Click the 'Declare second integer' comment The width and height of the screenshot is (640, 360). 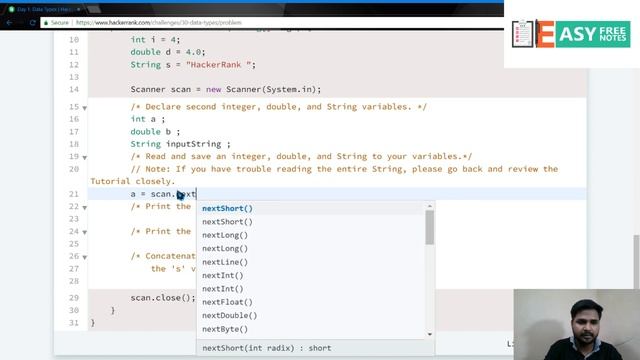(279, 107)
